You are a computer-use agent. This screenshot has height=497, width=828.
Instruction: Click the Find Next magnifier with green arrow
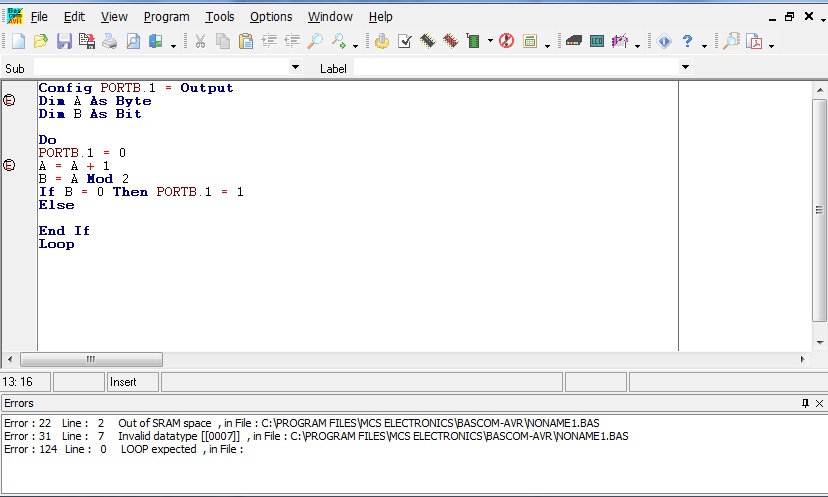(338, 41)
